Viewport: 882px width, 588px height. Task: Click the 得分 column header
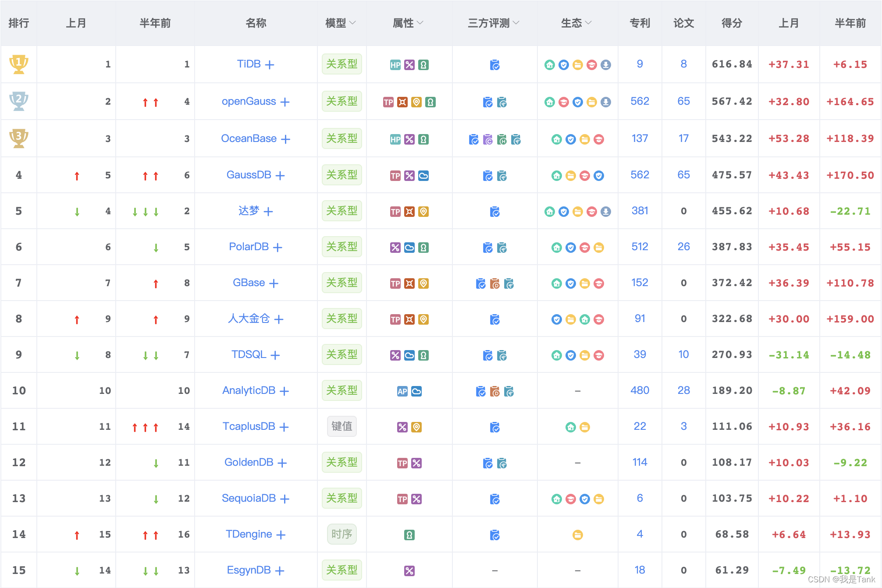pyautogui.click(x=732, y=23)
